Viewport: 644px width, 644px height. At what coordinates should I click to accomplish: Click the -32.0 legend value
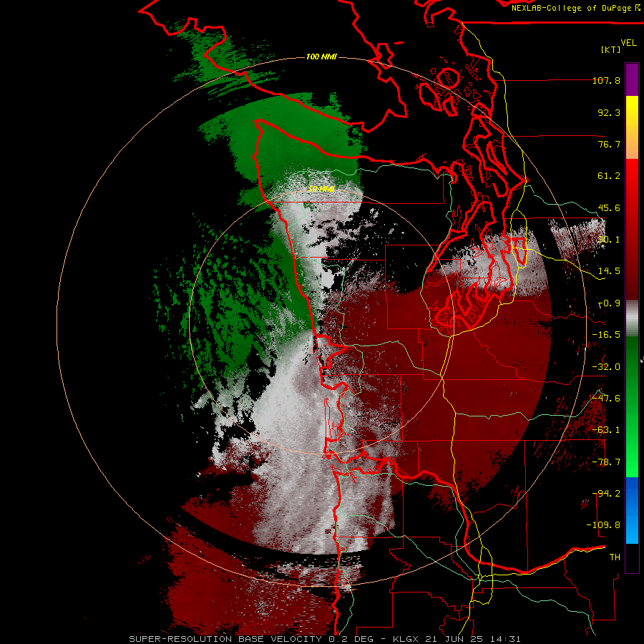tap(606, 367)
